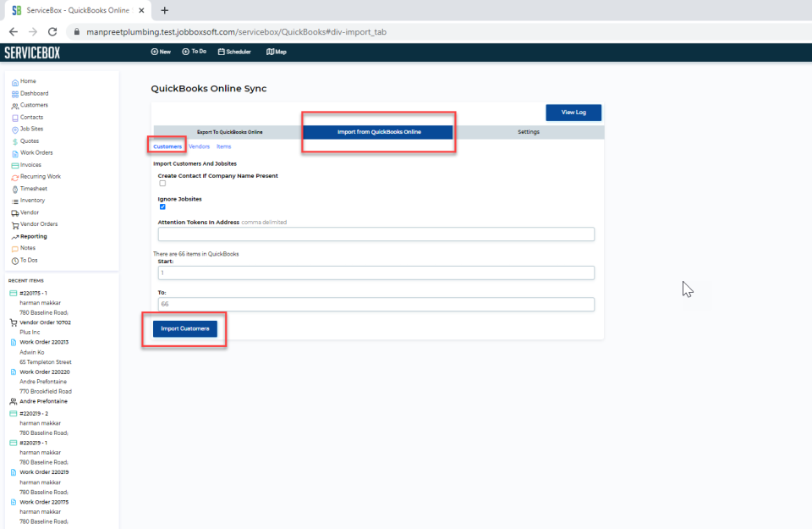Open a new browser tab

[x=165, y=10]
